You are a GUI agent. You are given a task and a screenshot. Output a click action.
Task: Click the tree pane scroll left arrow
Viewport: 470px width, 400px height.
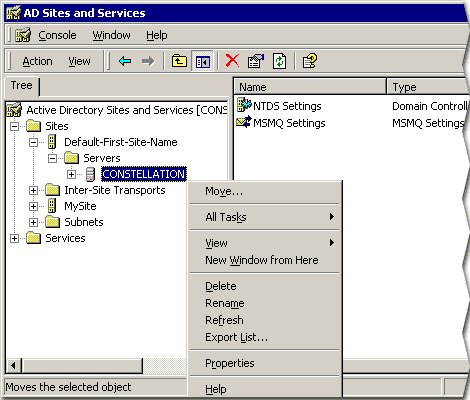(x=13, y=366)
